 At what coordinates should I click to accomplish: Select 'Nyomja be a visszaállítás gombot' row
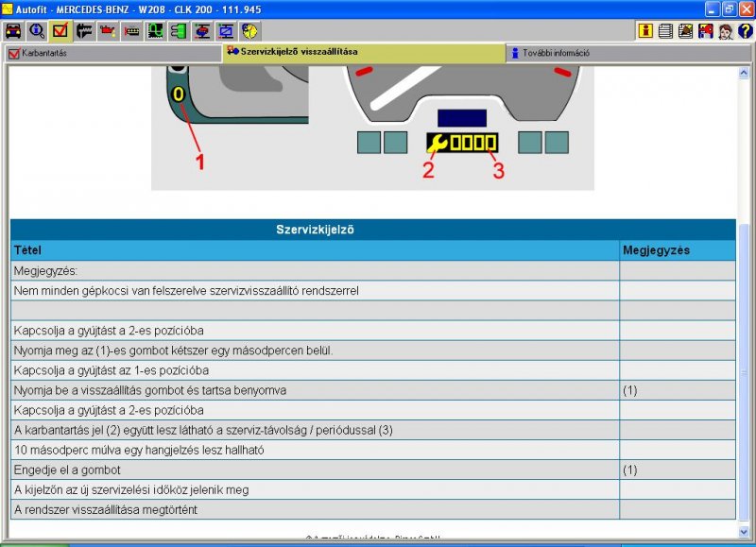pos(373,390)
